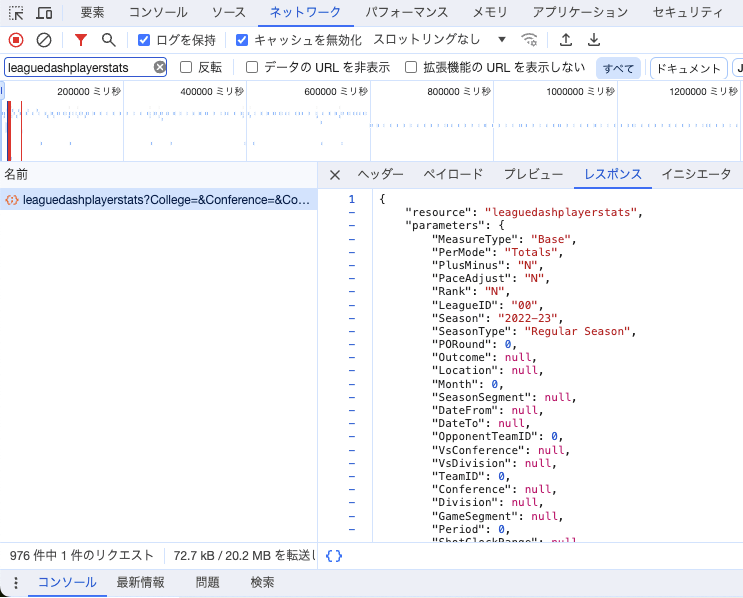Close the request details pane
Screen dimensions: 743x598
[335, 175]
